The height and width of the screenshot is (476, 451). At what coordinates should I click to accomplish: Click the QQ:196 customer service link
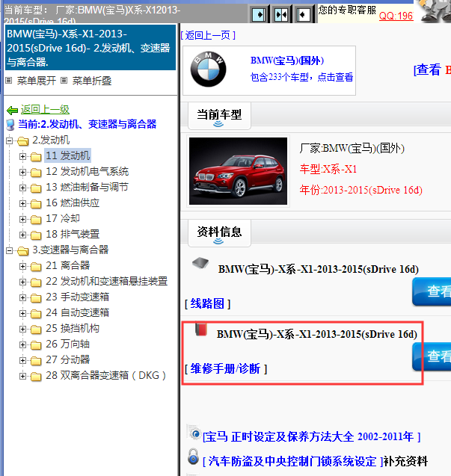click(x=396, y=16)
